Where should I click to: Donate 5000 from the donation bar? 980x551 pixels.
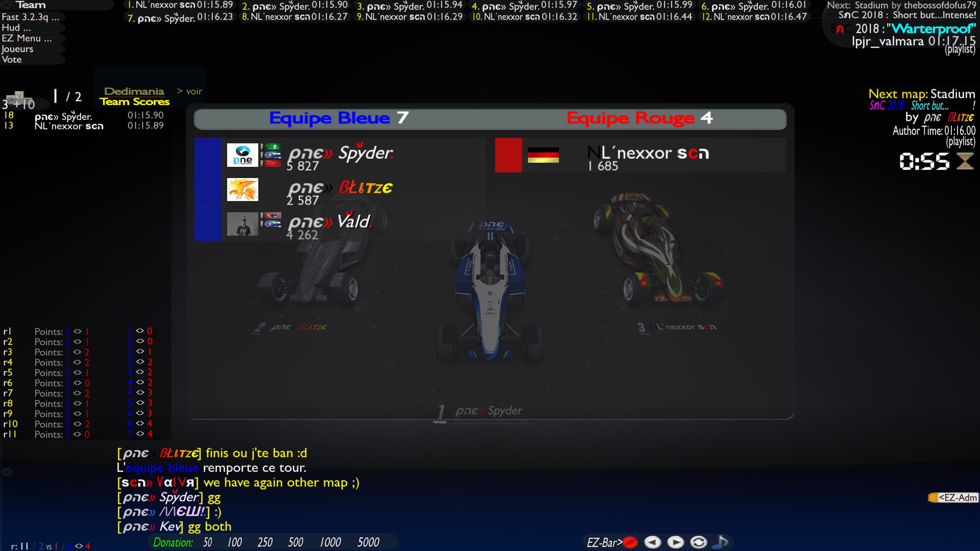[x=368, y=542]
